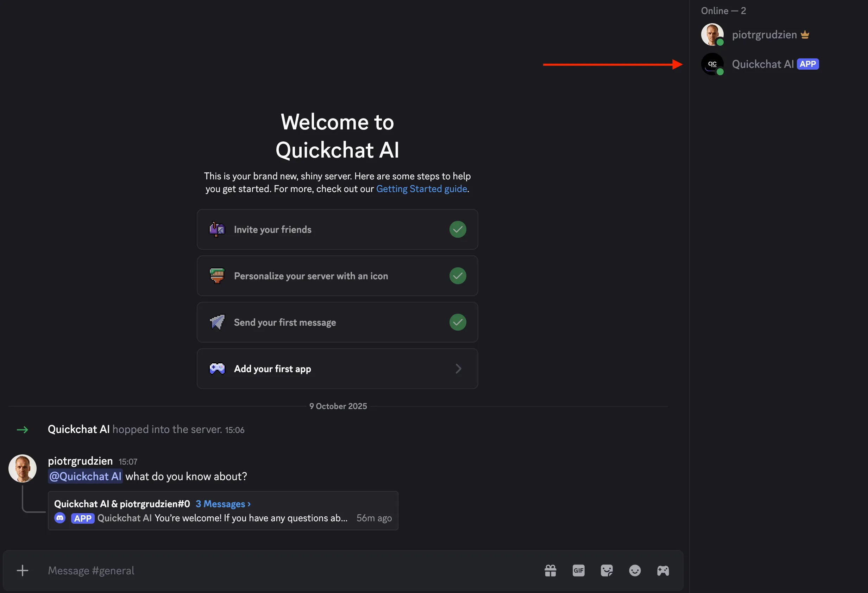This screenshot has width=868, height=593.
Task: Click the Send your first message card
Action: (337, 322)
